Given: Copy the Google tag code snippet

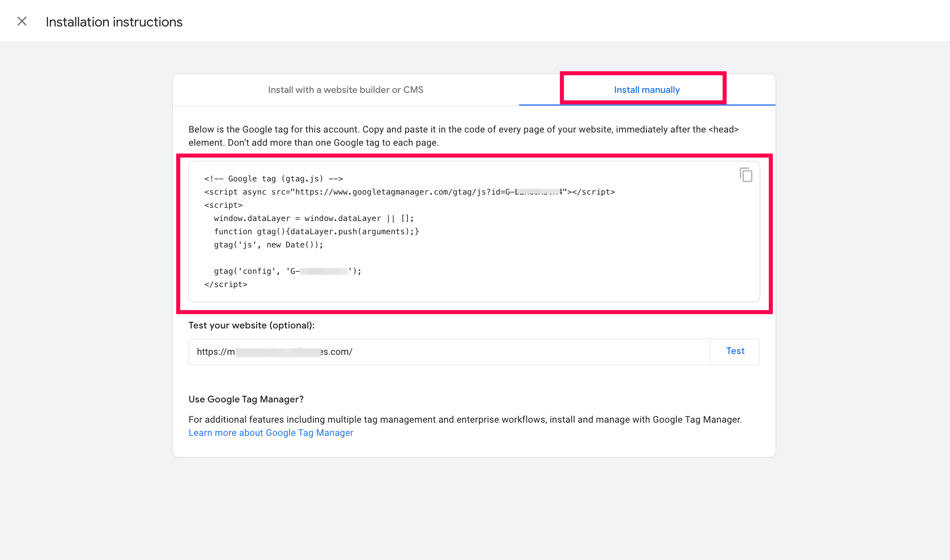Looking at the screenshot, I should coord(746,175).
